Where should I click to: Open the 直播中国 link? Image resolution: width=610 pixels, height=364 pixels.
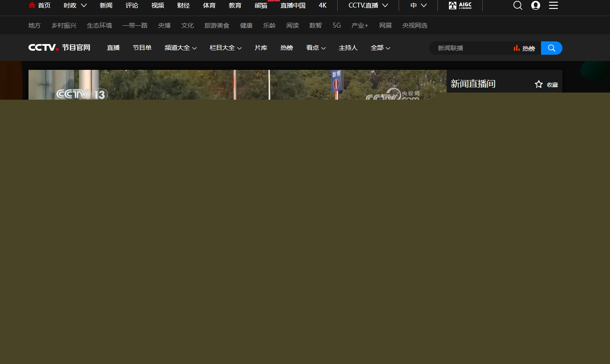293,5
